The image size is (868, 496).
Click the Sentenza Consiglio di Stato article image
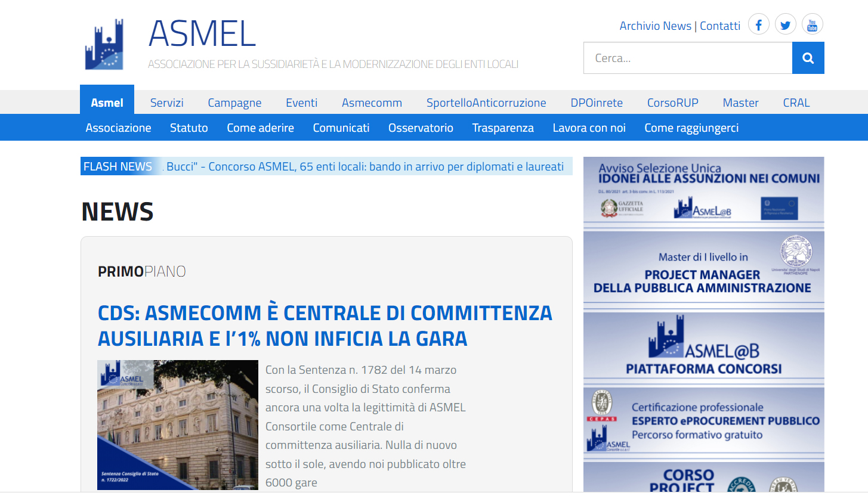(177, 424)
